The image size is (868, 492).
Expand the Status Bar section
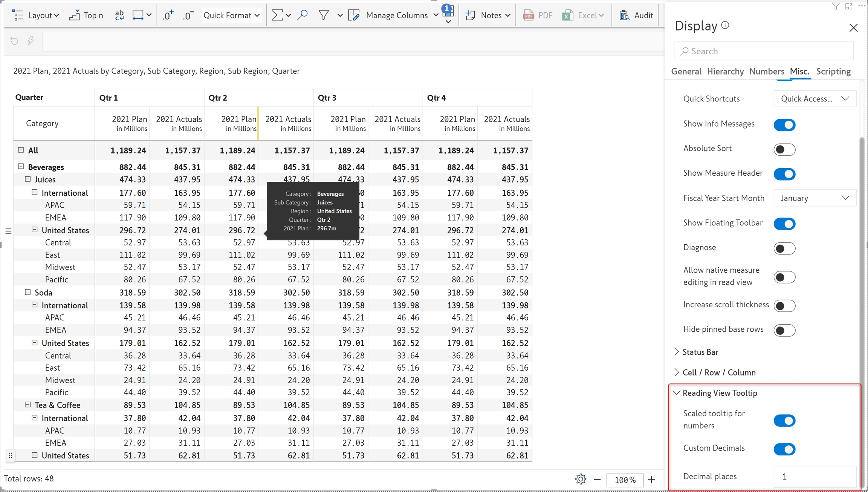point(700,352)
